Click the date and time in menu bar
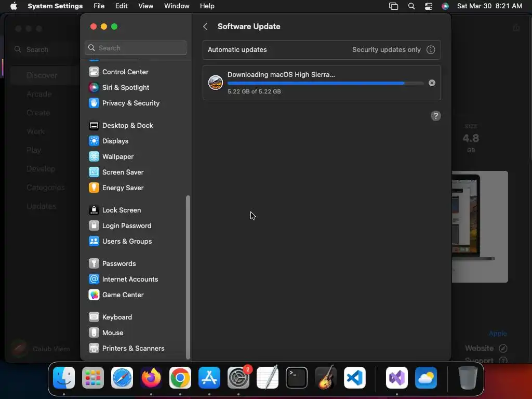 (489, 6)
